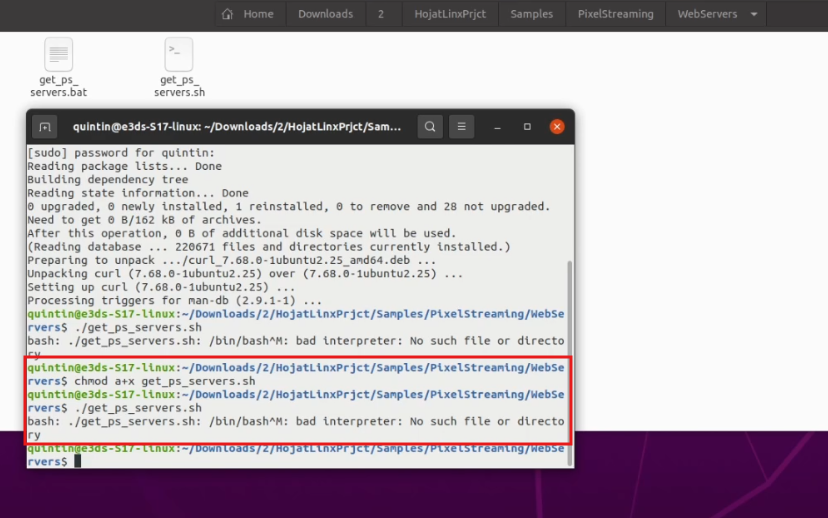Viewport: 828px width, 518px height.
Task: Open the terminal hamburger menu
Action: [x=461, y=127]
